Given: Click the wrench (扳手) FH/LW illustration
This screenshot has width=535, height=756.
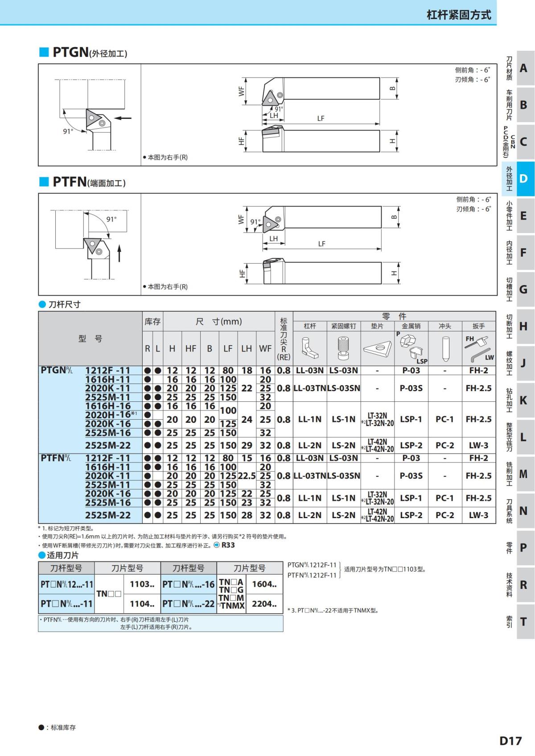Looking at the screenshot, I should click(x=478, y=348).
